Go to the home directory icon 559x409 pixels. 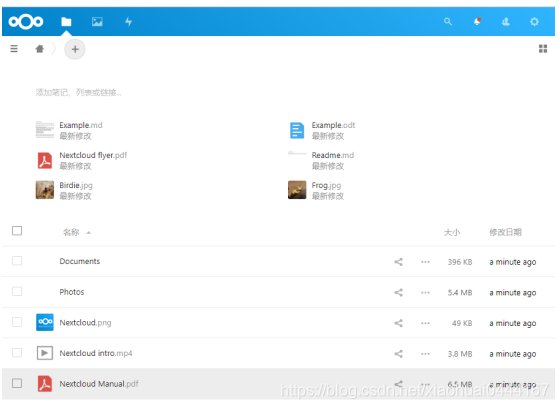(x=40, y=48)
